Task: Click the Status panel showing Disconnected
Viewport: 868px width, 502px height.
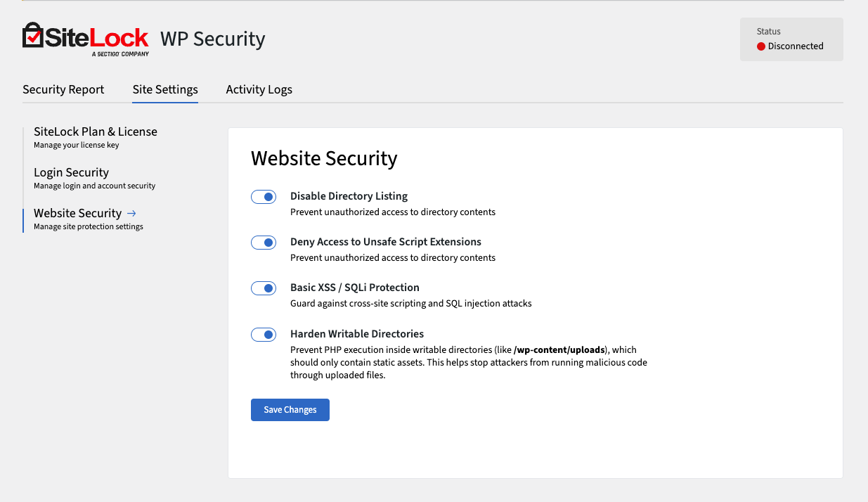Action: click(791, 40)
